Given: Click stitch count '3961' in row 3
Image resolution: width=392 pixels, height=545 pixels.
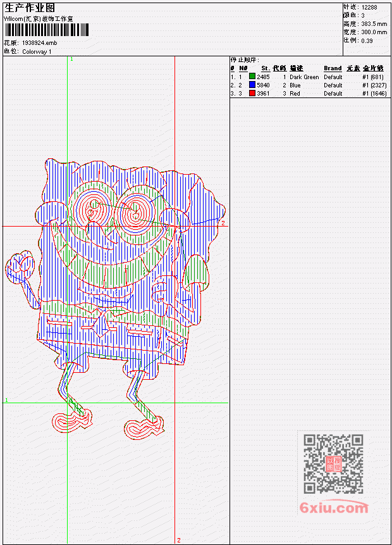Looking at the screenshot, I should 263,94.
